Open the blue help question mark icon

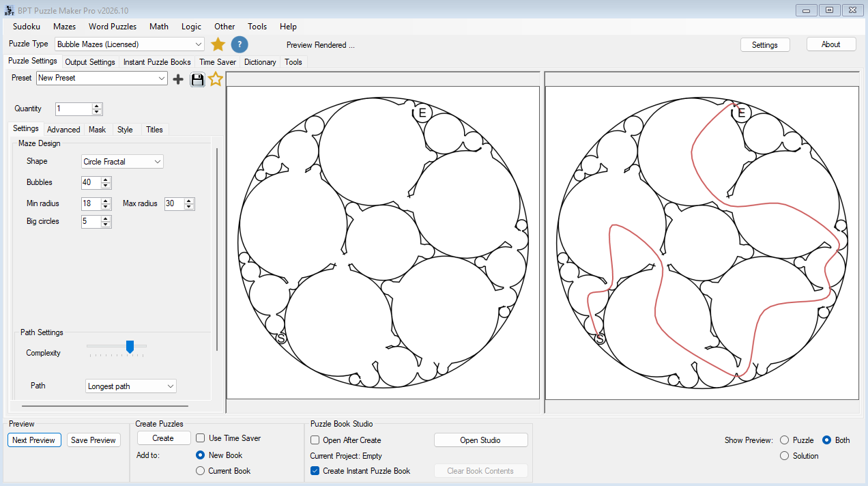[x=240, y=44]
